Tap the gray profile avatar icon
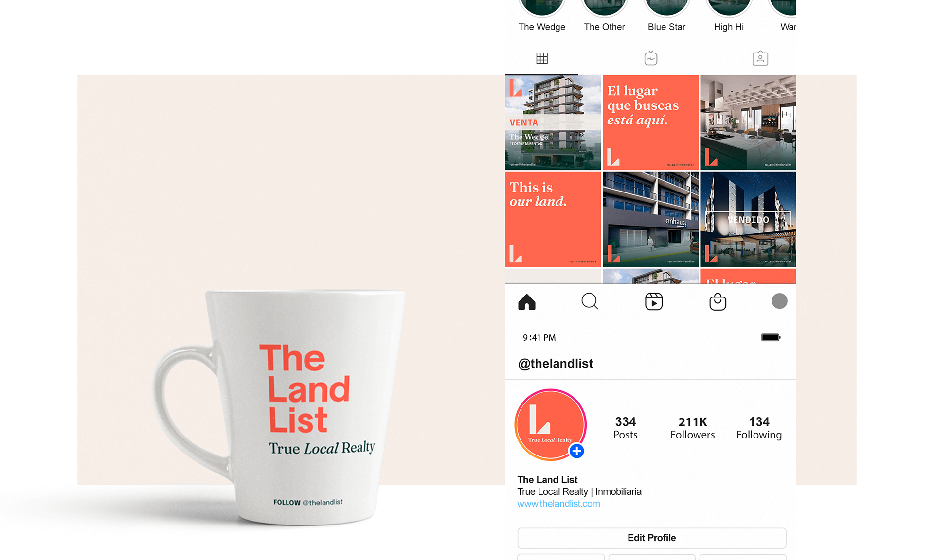934x560 pixels. [x=779, y=301]
